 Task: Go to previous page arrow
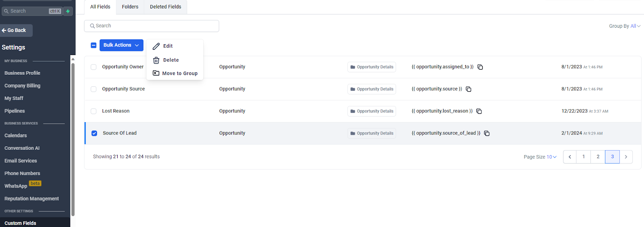[570, 157]
